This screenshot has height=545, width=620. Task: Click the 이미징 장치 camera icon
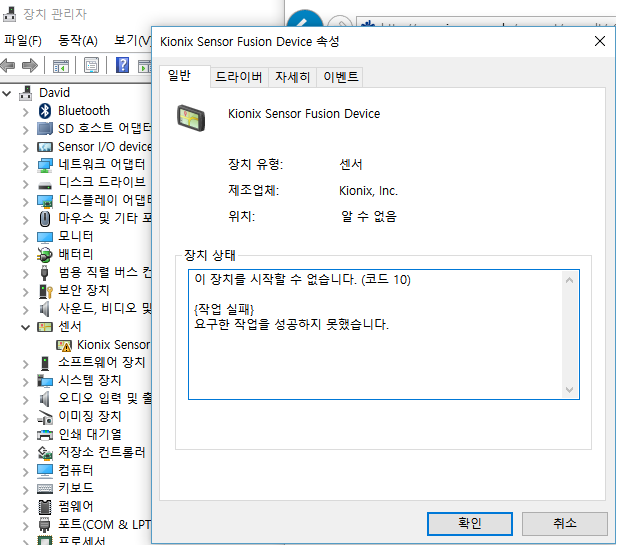tap(45, 418)
